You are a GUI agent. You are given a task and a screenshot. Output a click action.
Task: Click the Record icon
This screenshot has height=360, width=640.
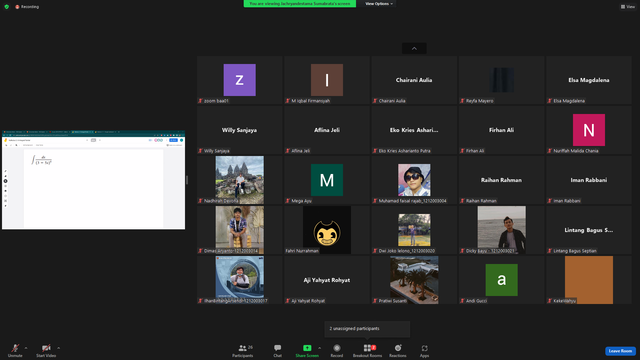coord(337,348)
